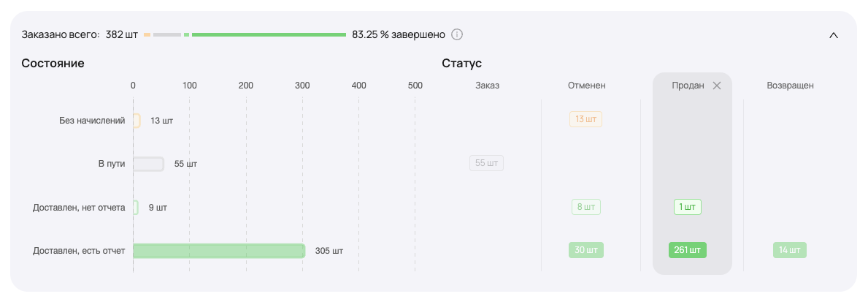Click the 14 шт returned badge

point(790,250)
